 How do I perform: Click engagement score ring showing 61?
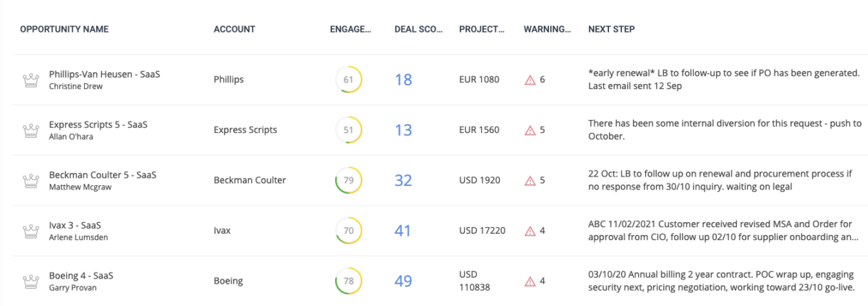coord(349,80)
